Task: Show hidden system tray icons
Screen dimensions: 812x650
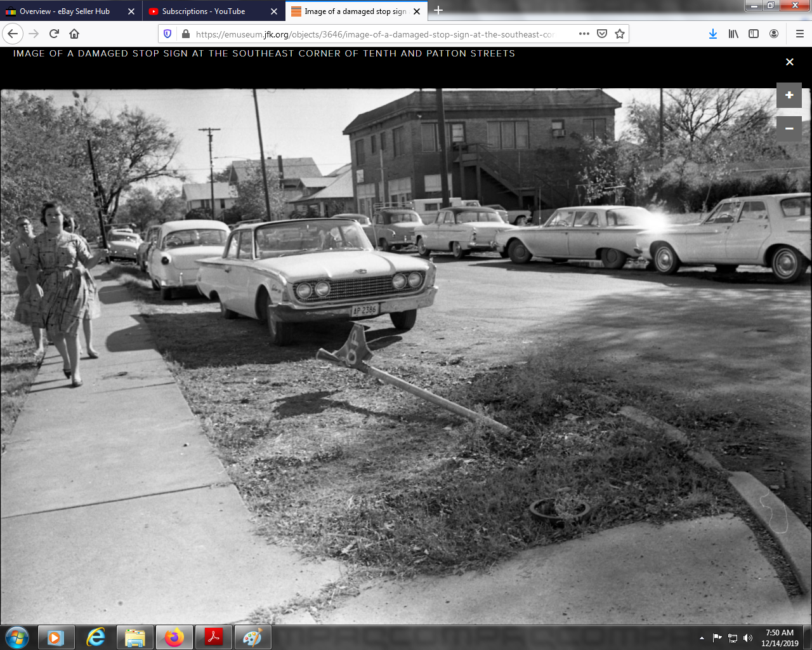Action: pyautogui.click(x=702, y=638)
